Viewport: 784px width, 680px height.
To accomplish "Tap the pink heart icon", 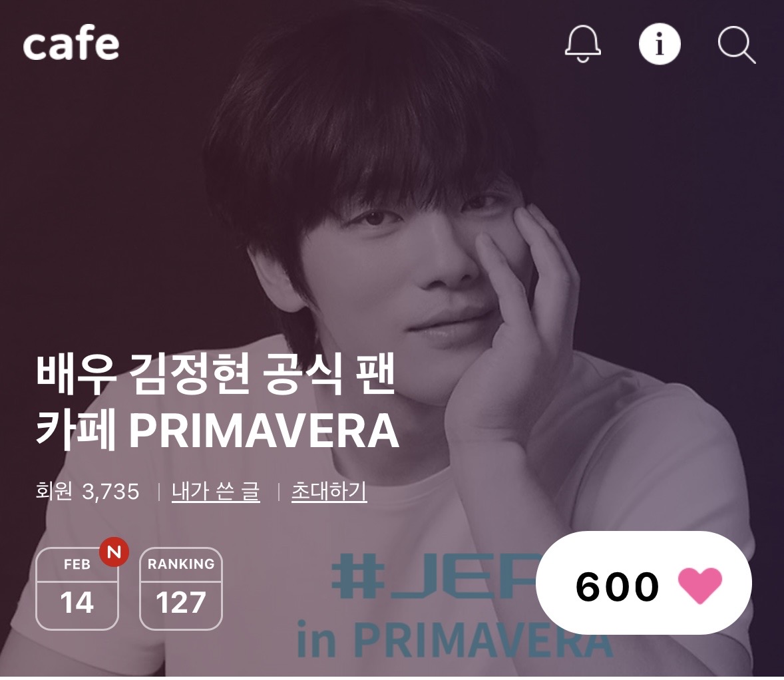I will tap(699, 586).
